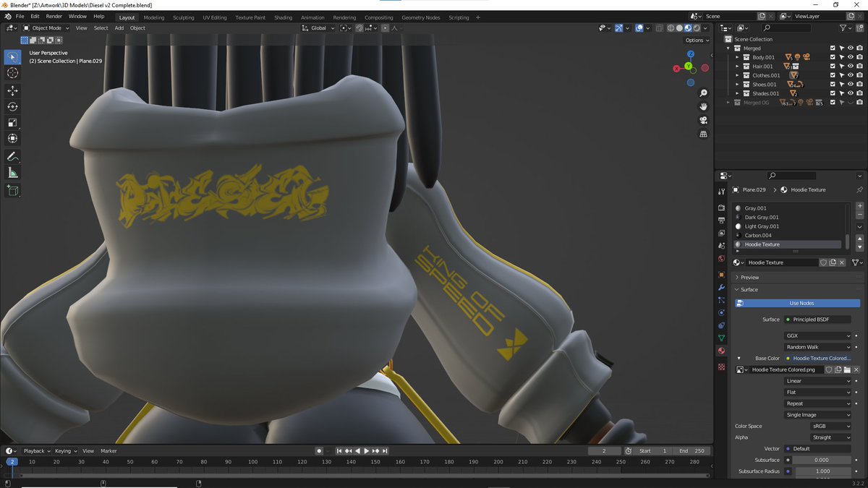Viewport: 868px width, 488px height.
Task: Play the animation forward
Action: 366,450
